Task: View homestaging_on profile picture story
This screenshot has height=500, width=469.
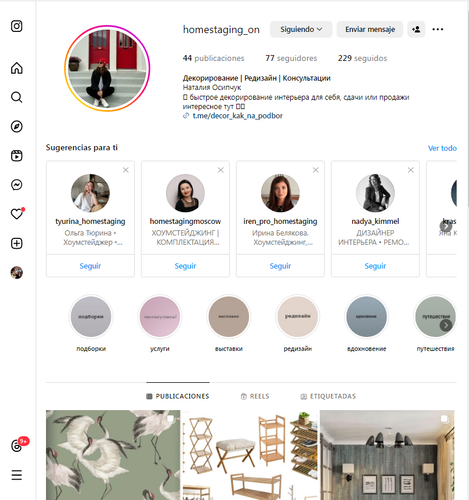Action: (107, 68)
